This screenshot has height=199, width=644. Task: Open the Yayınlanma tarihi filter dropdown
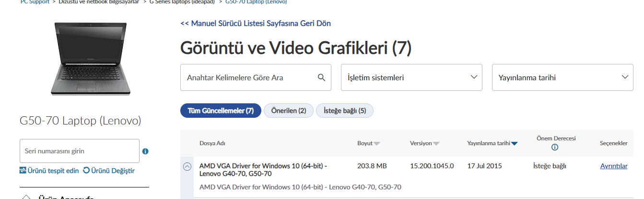click(562, 77)
